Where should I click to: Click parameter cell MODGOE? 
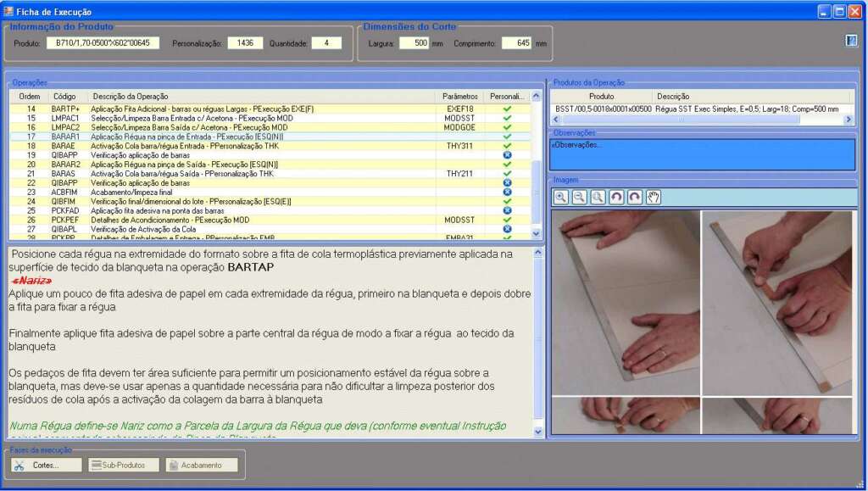point(460,127)
